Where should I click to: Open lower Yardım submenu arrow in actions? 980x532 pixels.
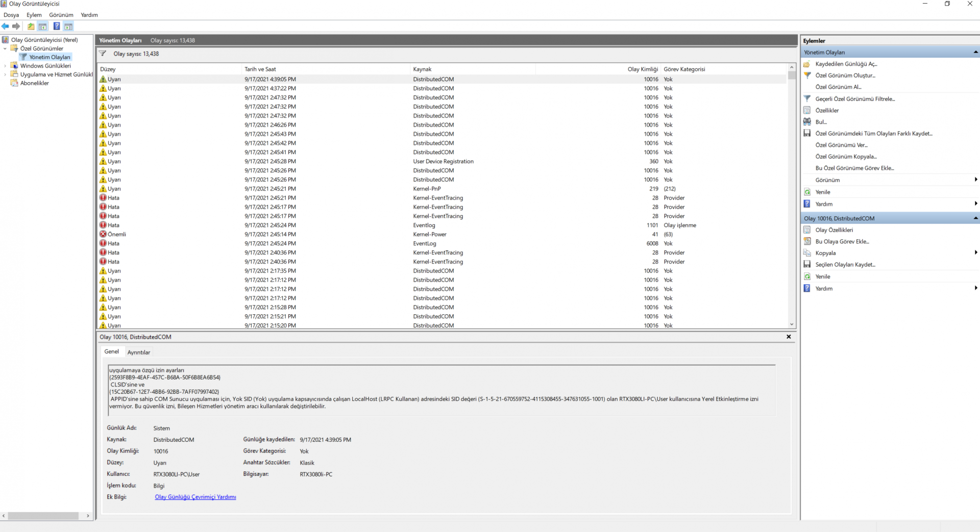click(975, 288)
